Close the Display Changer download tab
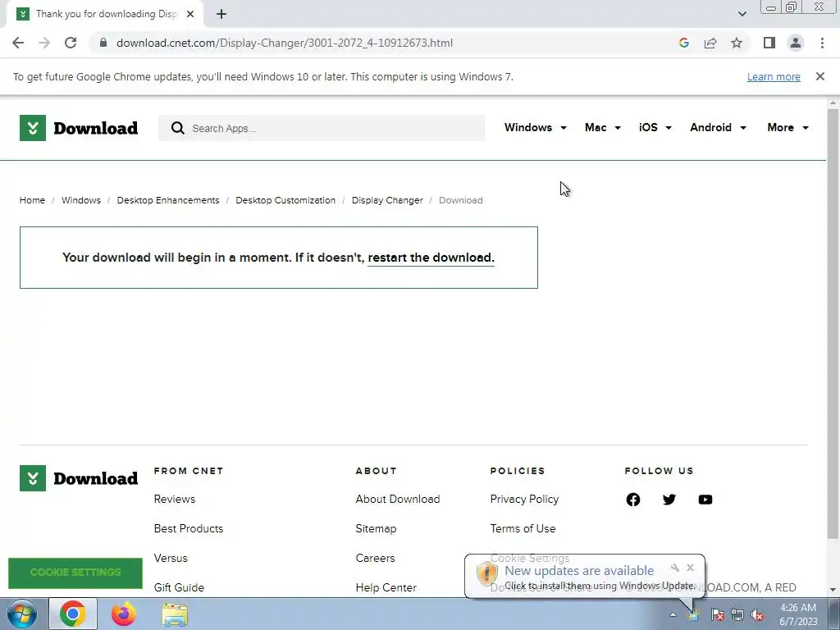The height and width of the screenshot is (630, 840). 190,14
